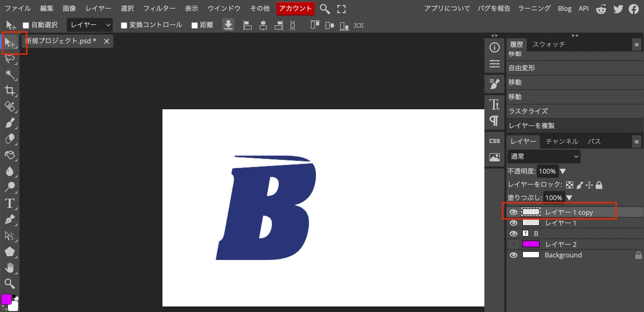644x312 pixels.
Task: Switch to the パス tab
Action: pos(594,142)
